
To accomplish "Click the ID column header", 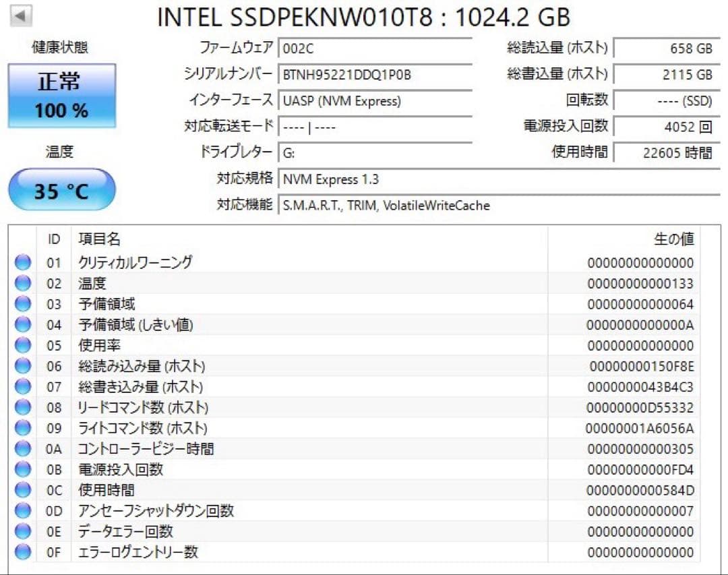I will (53, 239).
